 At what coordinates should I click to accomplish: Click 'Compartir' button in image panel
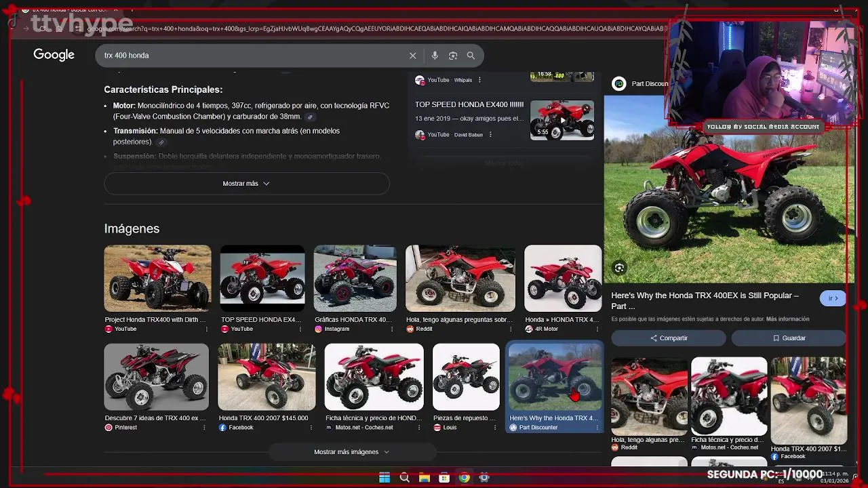[x=669, y=338]
